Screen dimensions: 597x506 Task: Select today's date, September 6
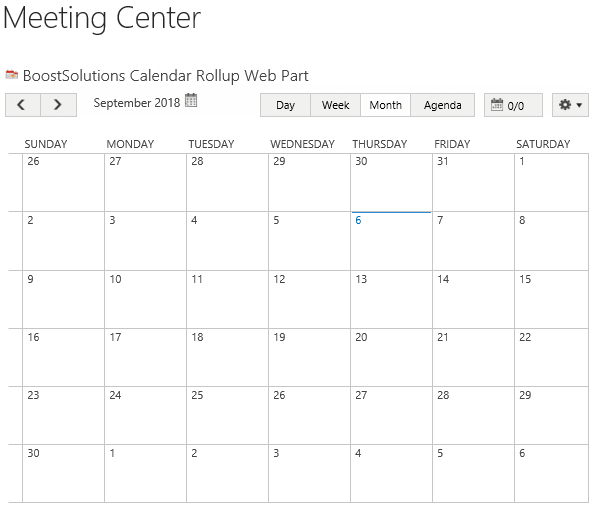pyautogui.click(x=391, y=241)
